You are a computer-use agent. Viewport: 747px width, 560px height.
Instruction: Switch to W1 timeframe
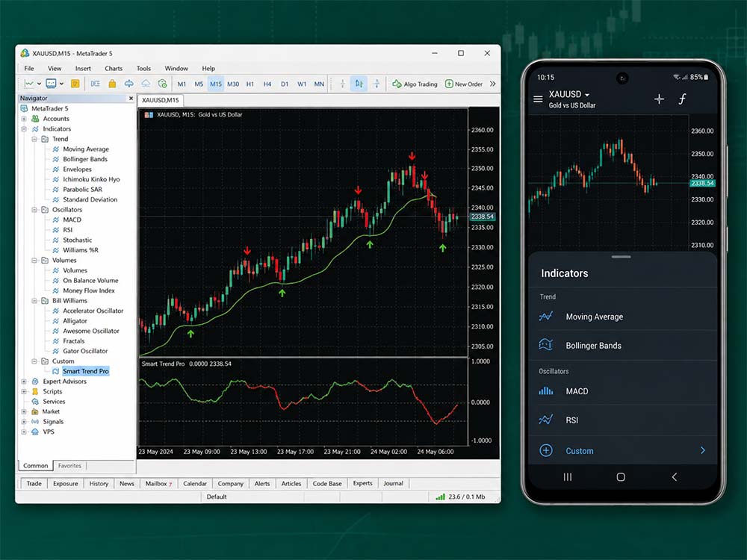302,84
